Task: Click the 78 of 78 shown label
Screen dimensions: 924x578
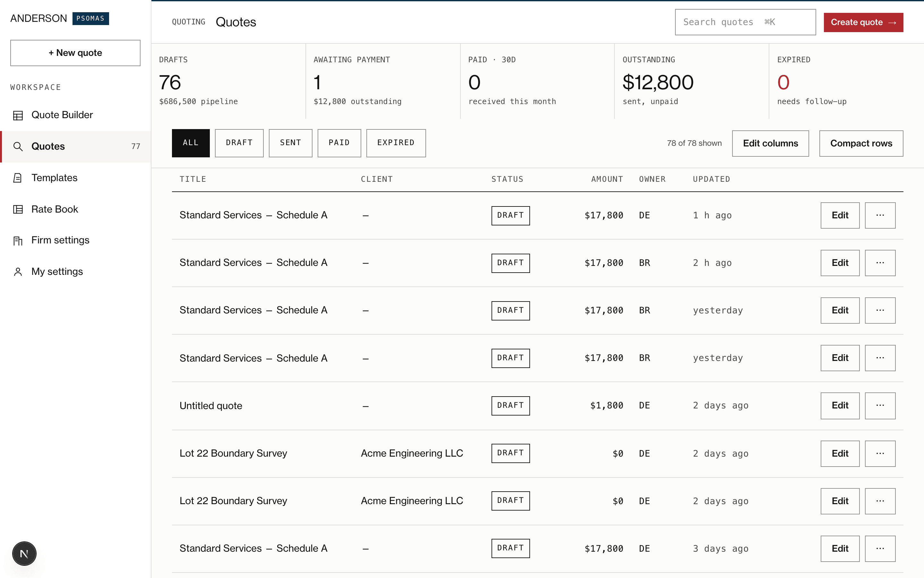Action: (x=694, y=143)
